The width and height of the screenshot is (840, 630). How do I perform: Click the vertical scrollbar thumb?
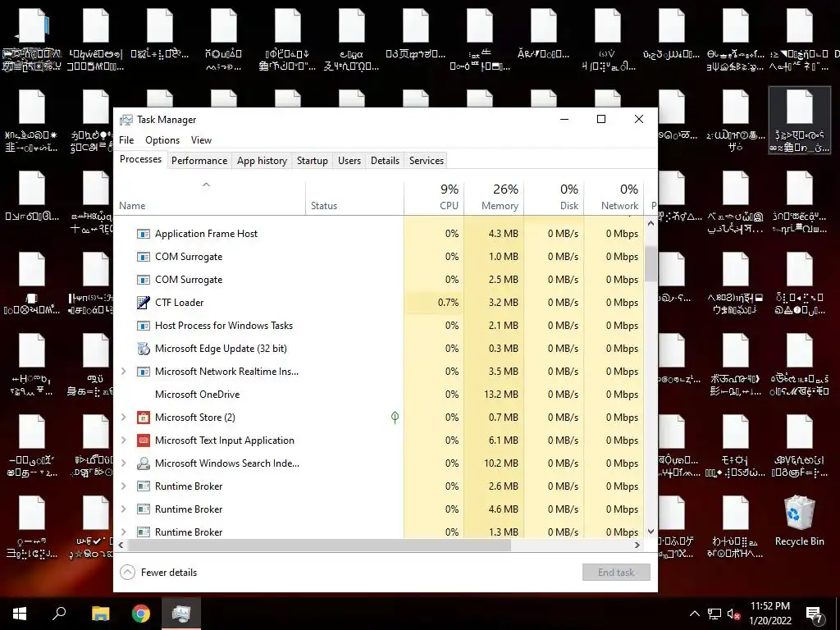coord(651,263)
